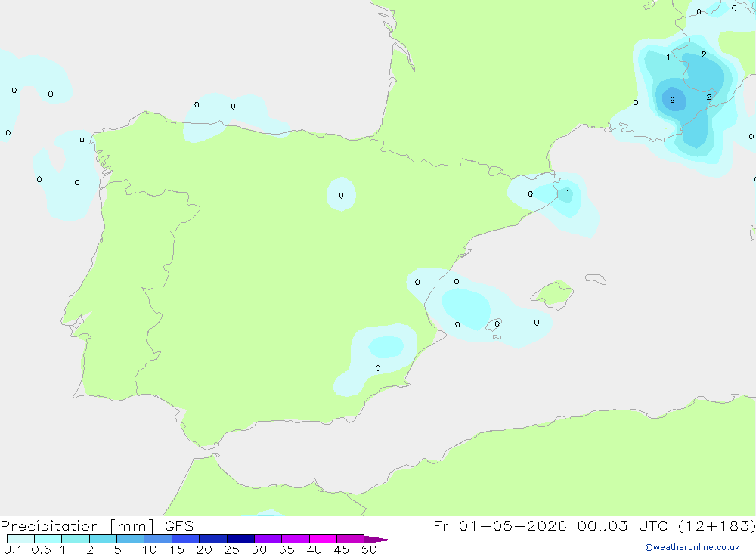Viewport: 756px width, 554px height.
Task: Click the 20–25 mm legend color swatch
Action: [x=213, y=539]
